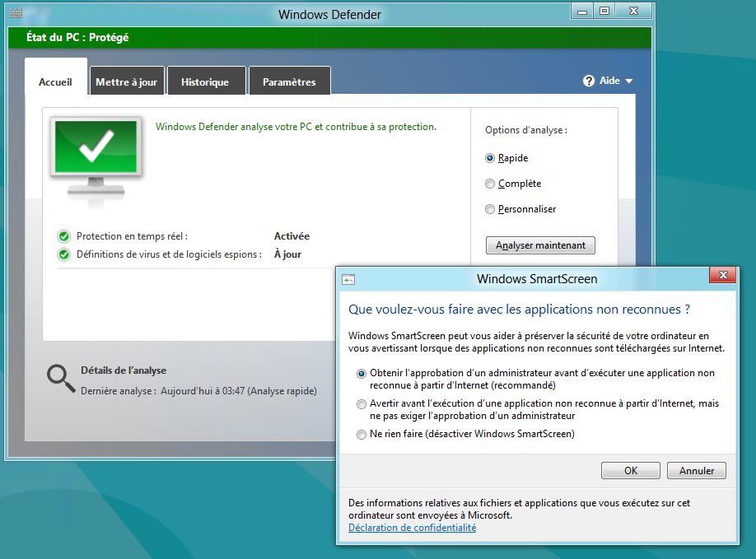
Task: Maximize the Windows Defender window
Action: (604, 11)
